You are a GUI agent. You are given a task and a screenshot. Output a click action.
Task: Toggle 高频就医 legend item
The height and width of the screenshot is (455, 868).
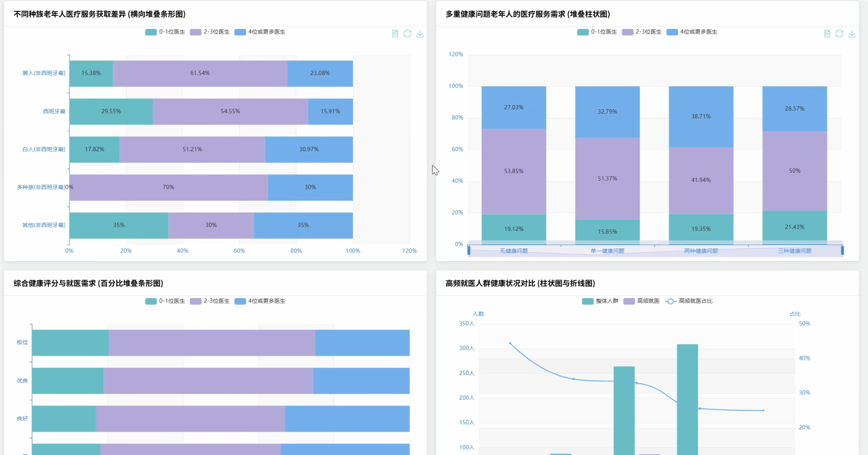click(x=641, y=301)
